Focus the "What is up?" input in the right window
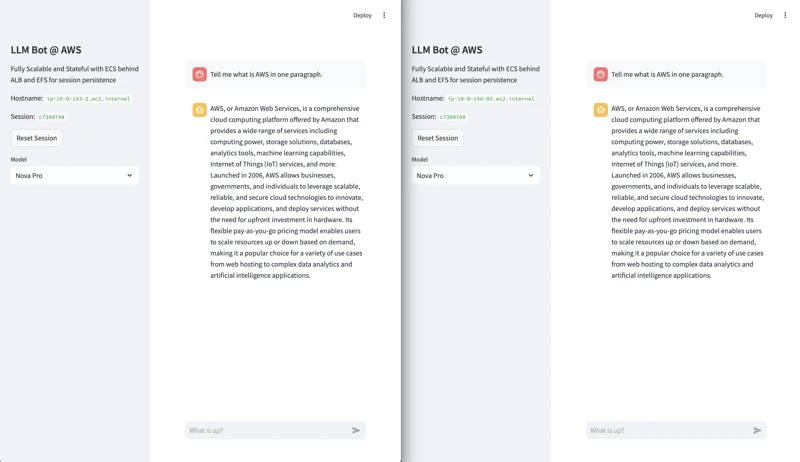 [x=666, y=430]
